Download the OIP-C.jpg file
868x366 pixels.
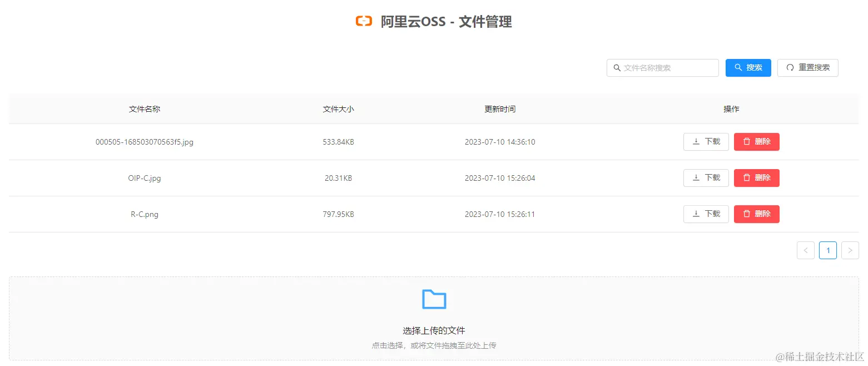pos(706,178)
